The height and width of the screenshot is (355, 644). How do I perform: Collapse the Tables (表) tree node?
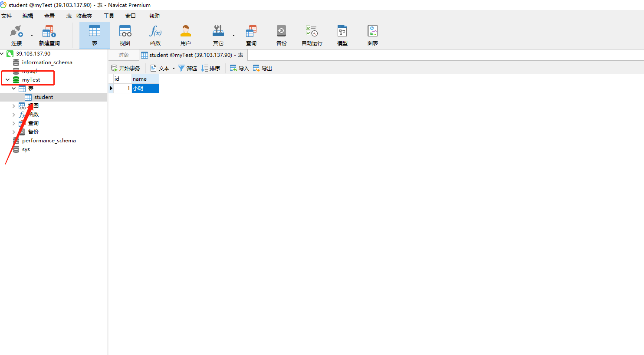point(14,89)
